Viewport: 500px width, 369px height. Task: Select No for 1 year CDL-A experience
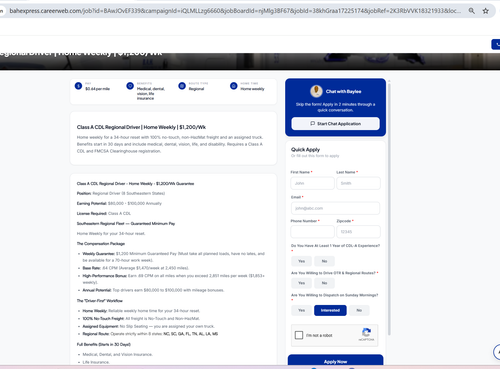click(x=324, y=261)
